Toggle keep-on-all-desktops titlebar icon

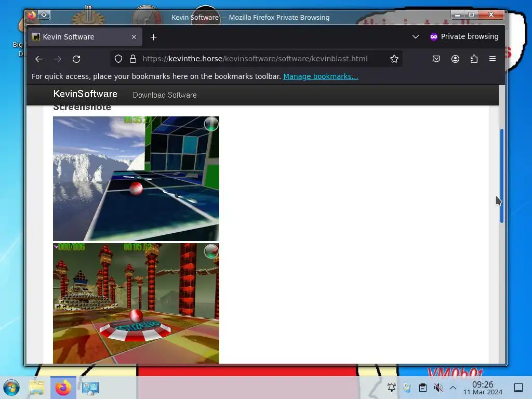point(44,15)
